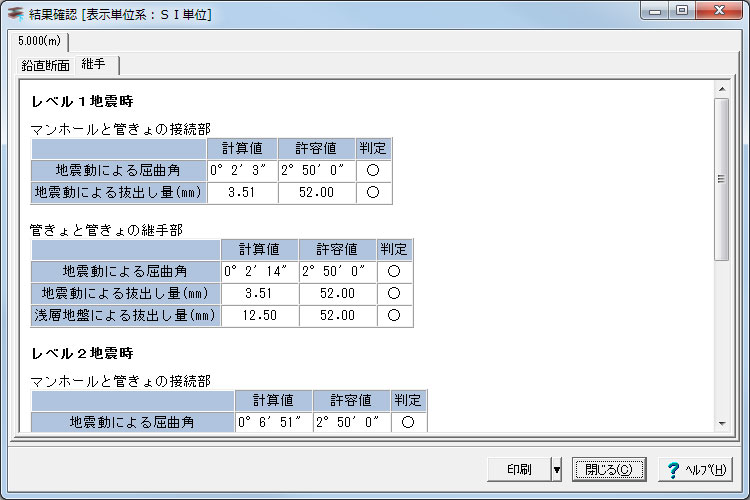The width and height of the screenshot is (750, 500).
Task: Click the 閉じる(C) button
Action: pos(609,470)
